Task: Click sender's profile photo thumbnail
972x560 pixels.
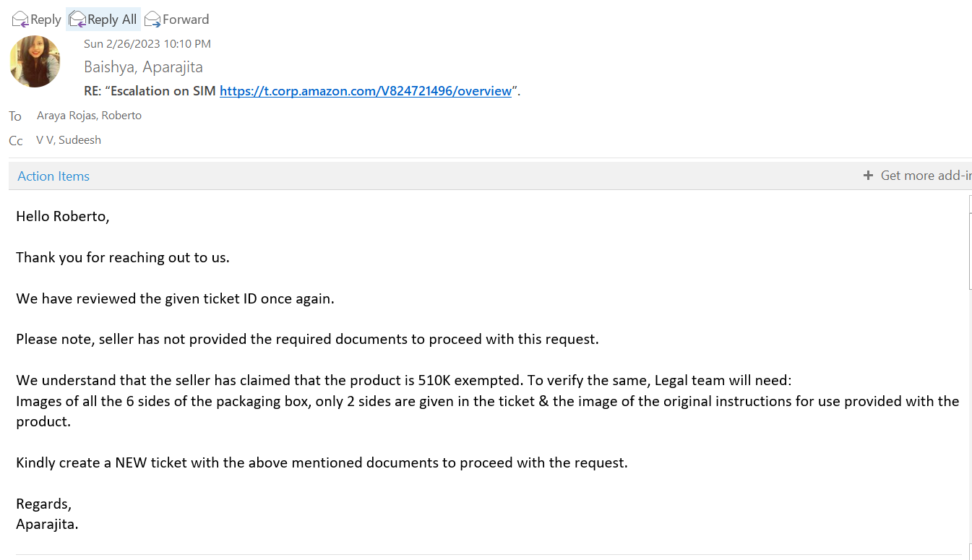Action: (35, 61)
